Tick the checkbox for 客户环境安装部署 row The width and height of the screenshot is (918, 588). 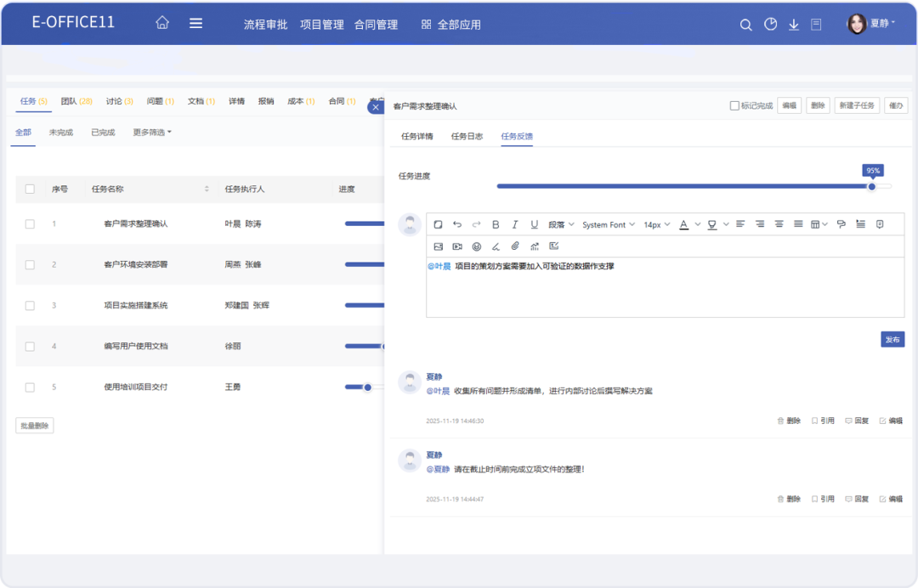tap(30, 264)
